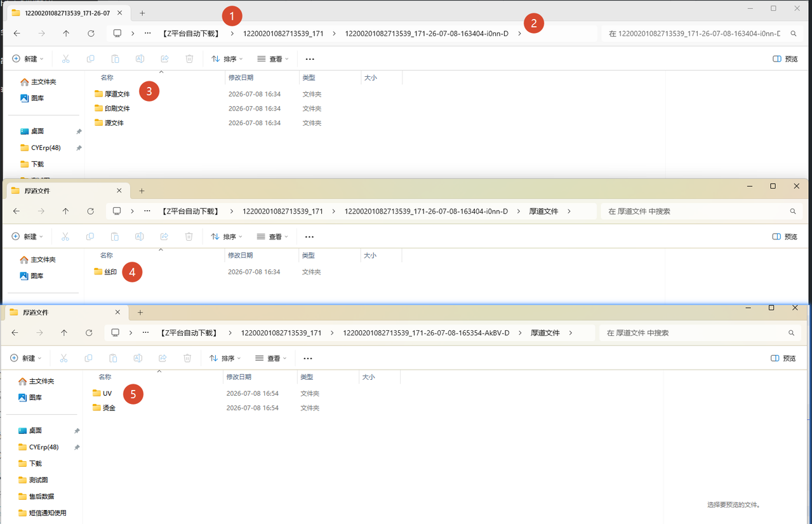Click Paste icon in window containing 烫金 folder

tap(113, 358)
